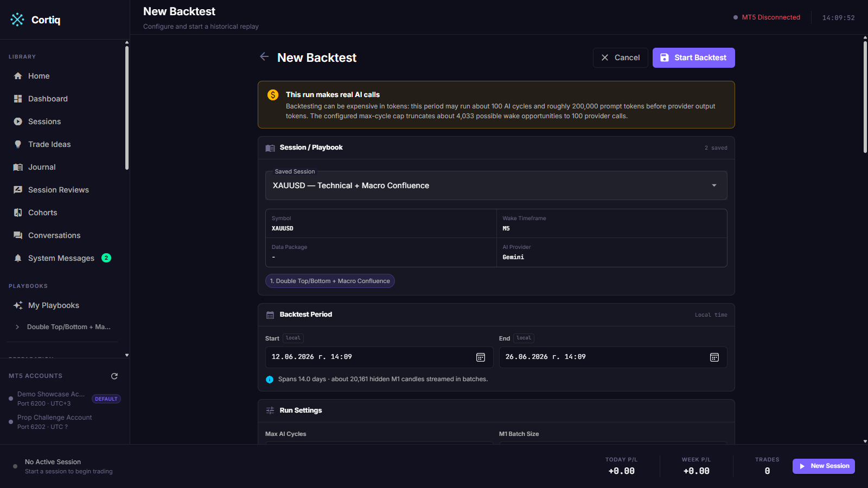
Task: Open the Dashboard page
Action: coord(64,99)
